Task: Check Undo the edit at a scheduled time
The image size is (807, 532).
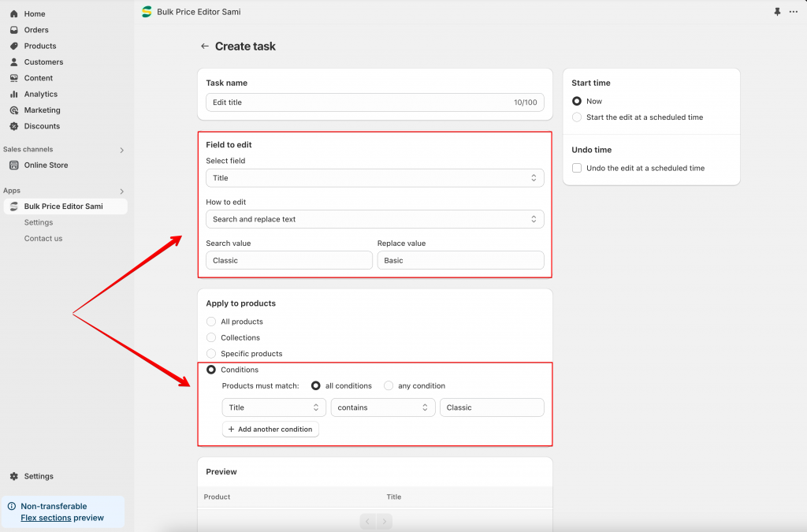Action: click(x=577, y=168)
